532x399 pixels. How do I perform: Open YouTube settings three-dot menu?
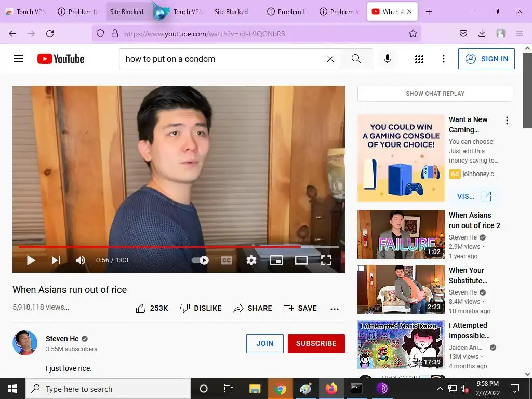click(444, 59)
